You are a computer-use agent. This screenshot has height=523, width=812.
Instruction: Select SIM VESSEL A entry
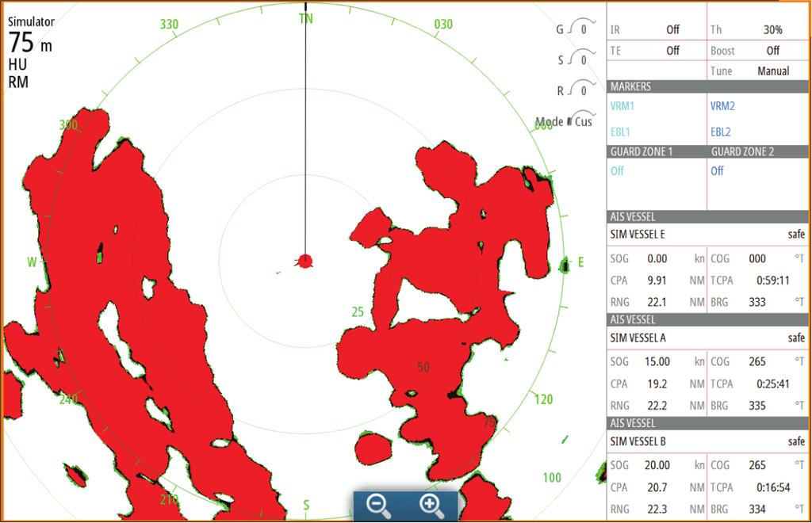(707, 338)
